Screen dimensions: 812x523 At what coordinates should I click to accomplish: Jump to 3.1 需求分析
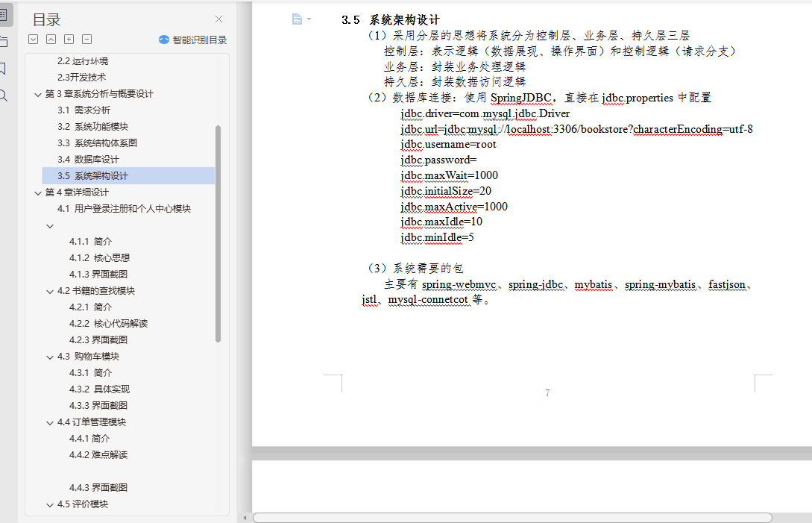click(84, 110)
